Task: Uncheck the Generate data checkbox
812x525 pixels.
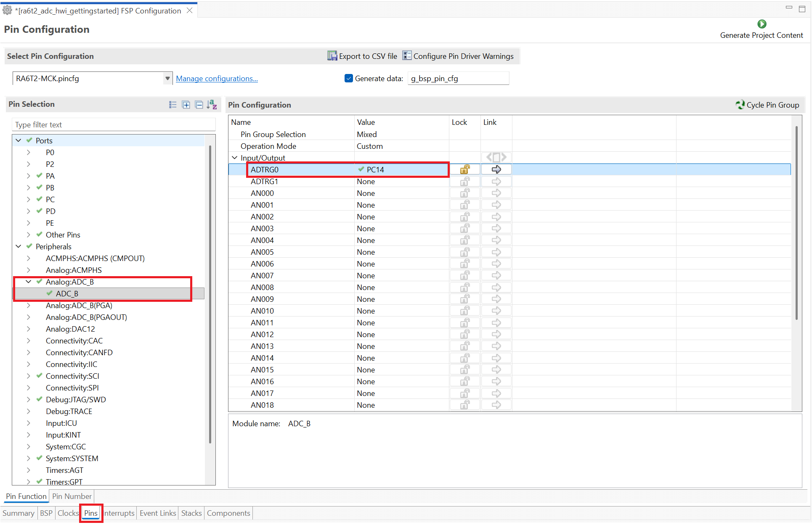Action: point(348,78)
